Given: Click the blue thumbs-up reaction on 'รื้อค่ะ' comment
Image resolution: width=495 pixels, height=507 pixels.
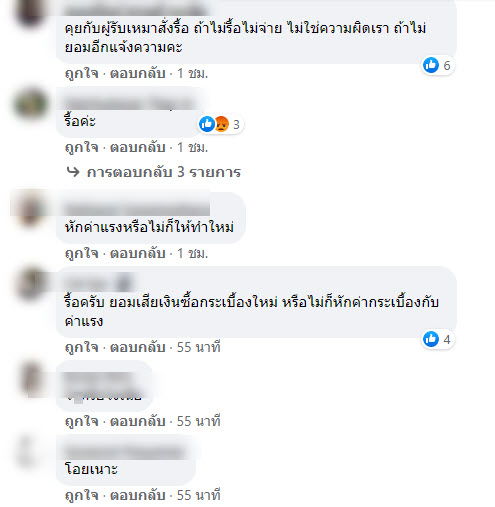Looking at the screenshot, I should pyautogui.click(x=207, y=124).
